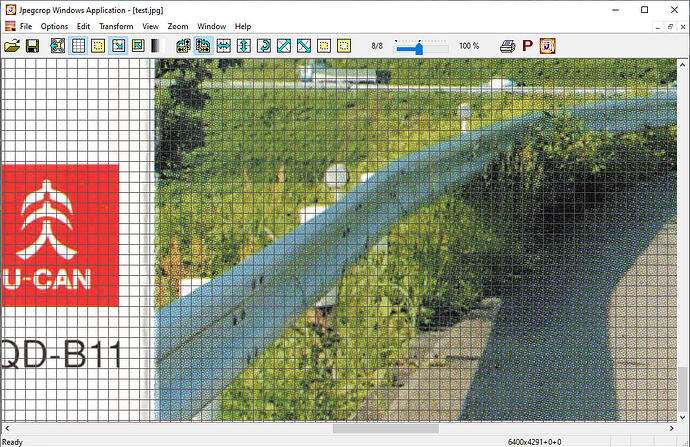Toggle the dotted crop mask icon beside the grid
Viewport: 690px width, 447px height.
point(98,46)
